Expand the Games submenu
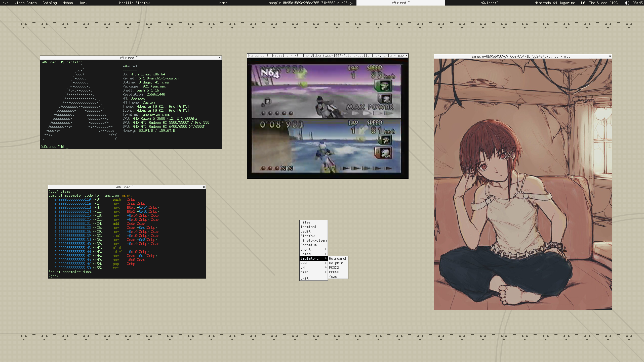 click(x=313, y=254)
